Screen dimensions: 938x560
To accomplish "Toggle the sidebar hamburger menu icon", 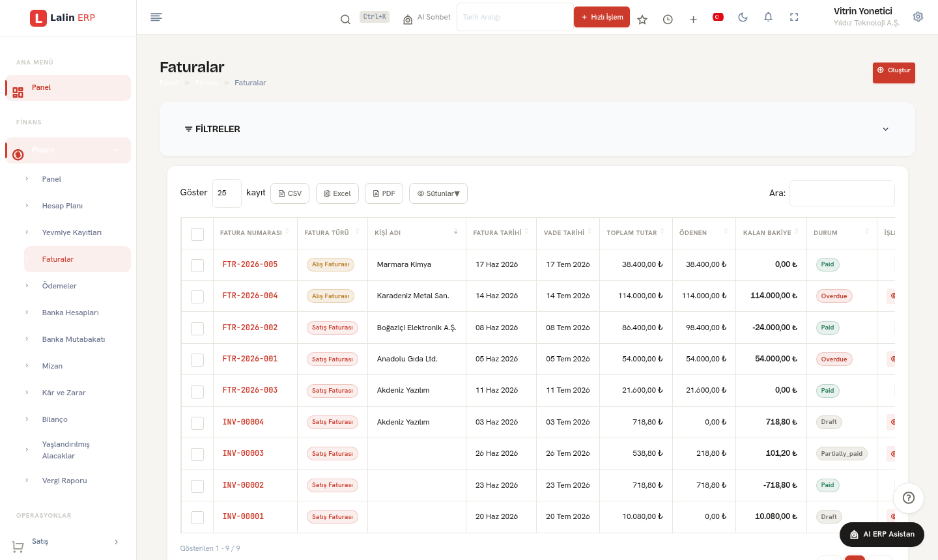I will [x=156, y=17].
